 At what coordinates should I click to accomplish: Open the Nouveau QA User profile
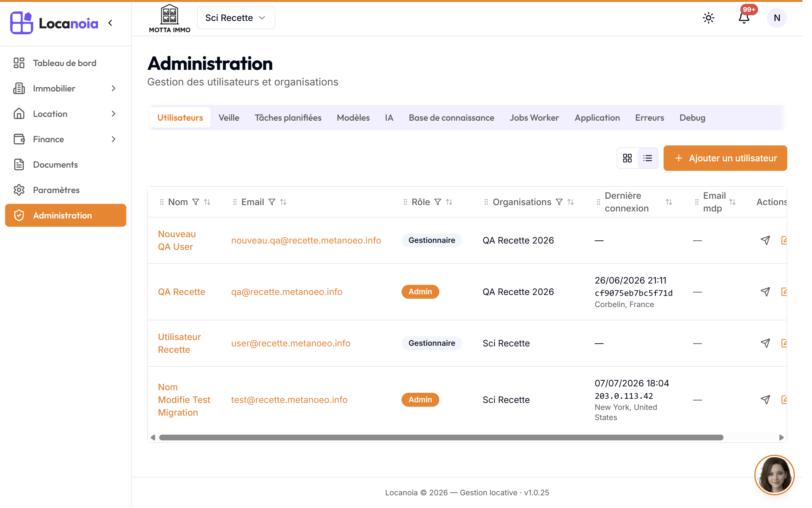(177, 240)
